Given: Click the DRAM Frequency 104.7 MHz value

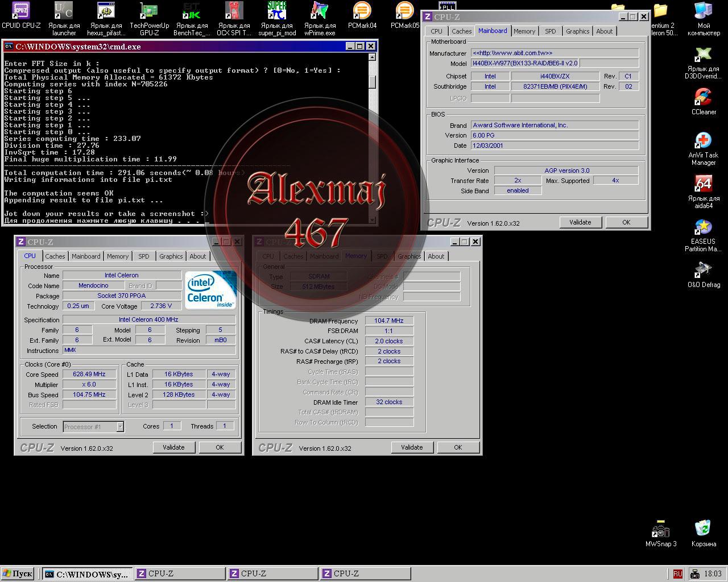Looking at the screenshot, I should (x=389, y=321).
